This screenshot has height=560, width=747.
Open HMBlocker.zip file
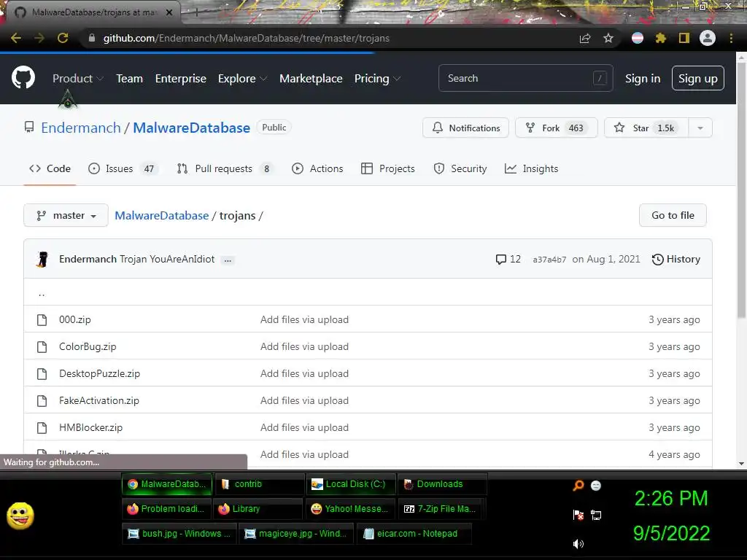tap(90, 427)
